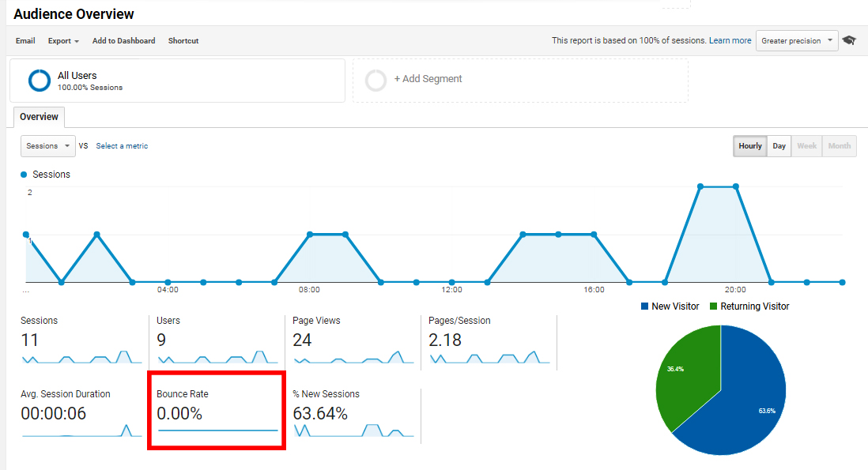This screenshot has width=868, height=470.
Task: Click + Add Segment
Action: click(x=428, y=78)
